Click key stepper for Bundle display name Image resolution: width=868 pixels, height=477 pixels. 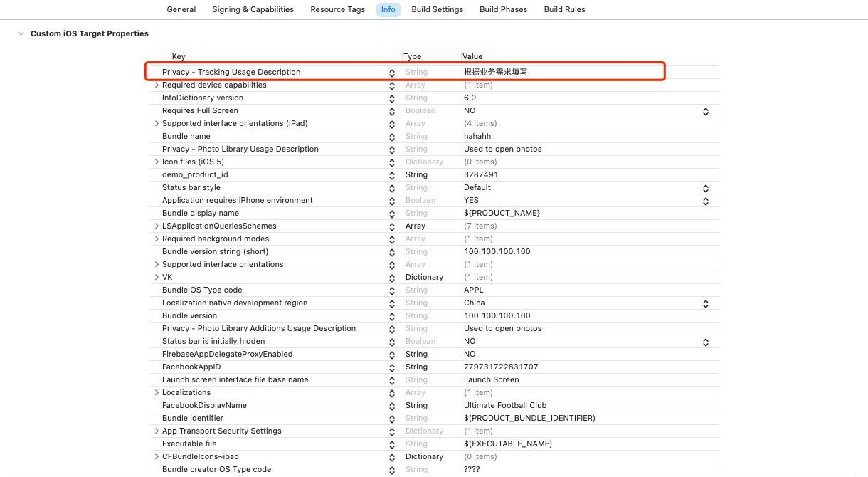(392, 214)
